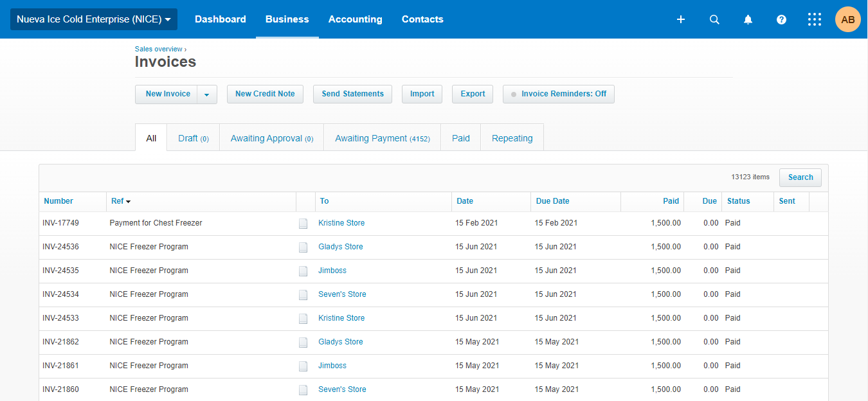The width and height of the screenshot is (868, 401).
Task: Switch to the Paid tab
Action: click(461, 138)
